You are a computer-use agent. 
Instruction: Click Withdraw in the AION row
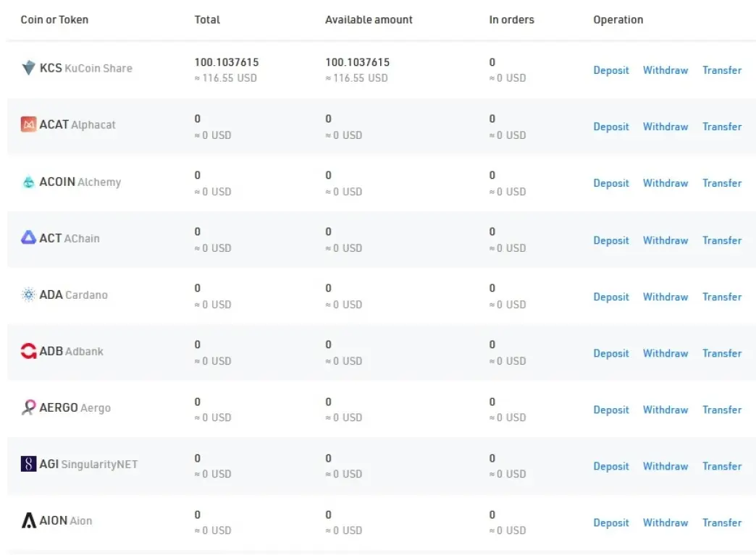665,522
